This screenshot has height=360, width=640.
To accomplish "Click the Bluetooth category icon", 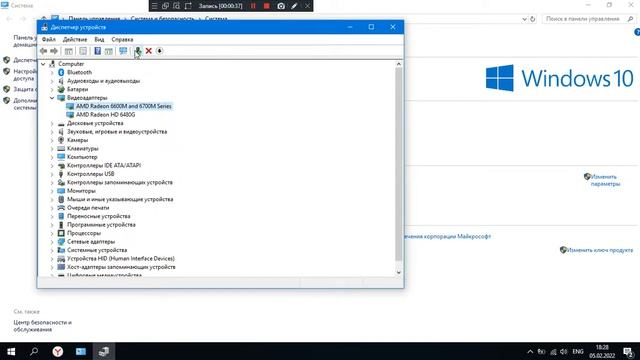I will 61,73.
